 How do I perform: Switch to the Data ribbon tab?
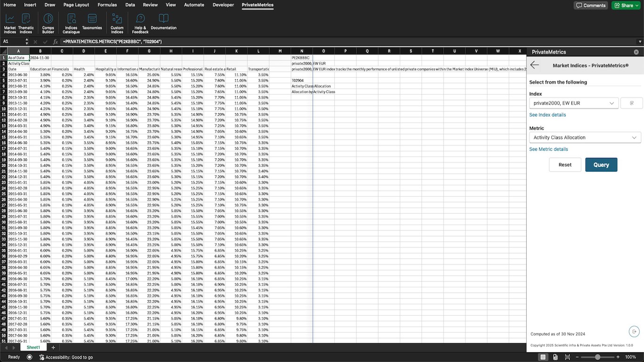click(130, 5)
